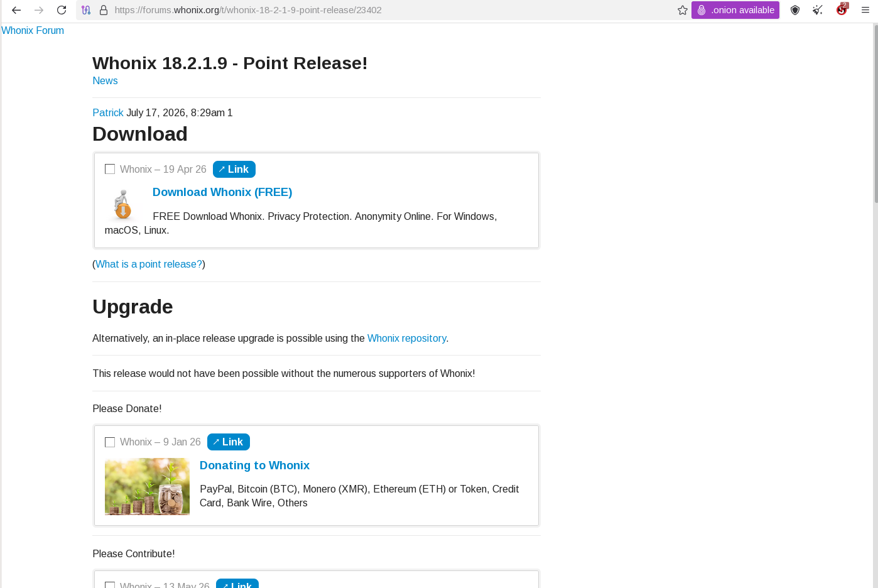Click the padlock site security icon
The width and height of the screenshot is (878, 588).
coord(104,10)
